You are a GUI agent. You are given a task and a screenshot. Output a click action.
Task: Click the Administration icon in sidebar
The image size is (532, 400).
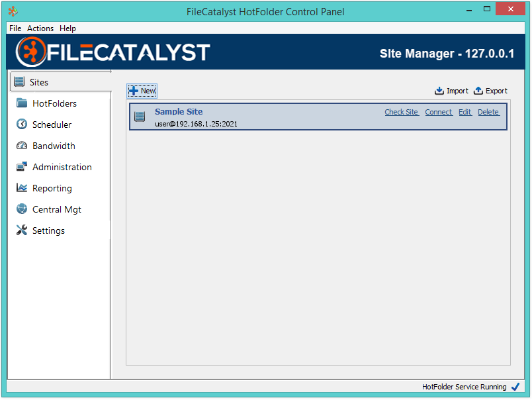(x=22, y=167)
